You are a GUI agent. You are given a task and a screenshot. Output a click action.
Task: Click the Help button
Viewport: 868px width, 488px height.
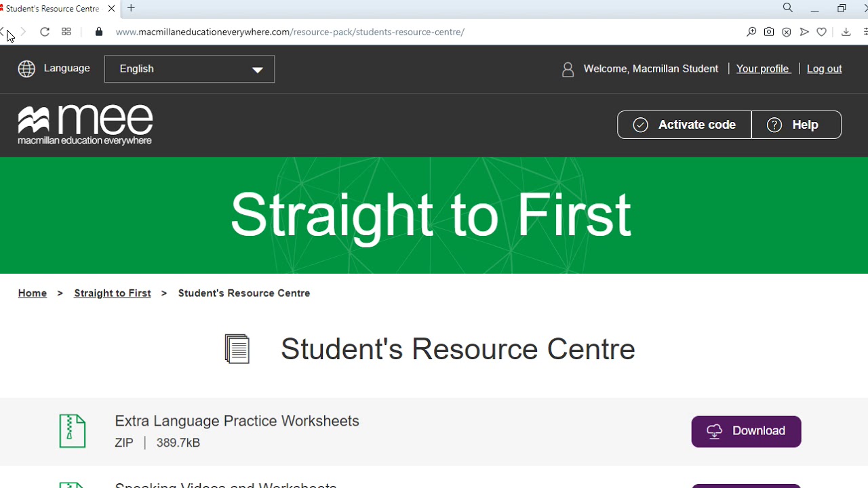point(796,125)
